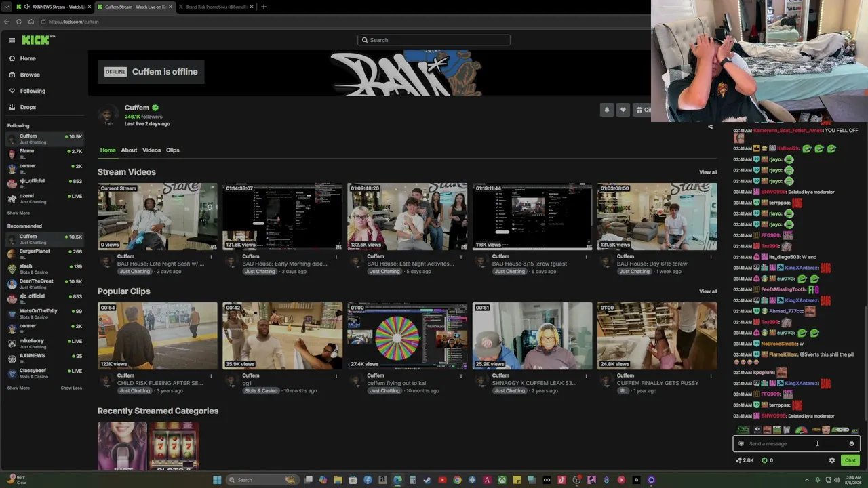Click the Send a message chat field
This screenshot has width=868, height=488.
[x=796, y=444]
